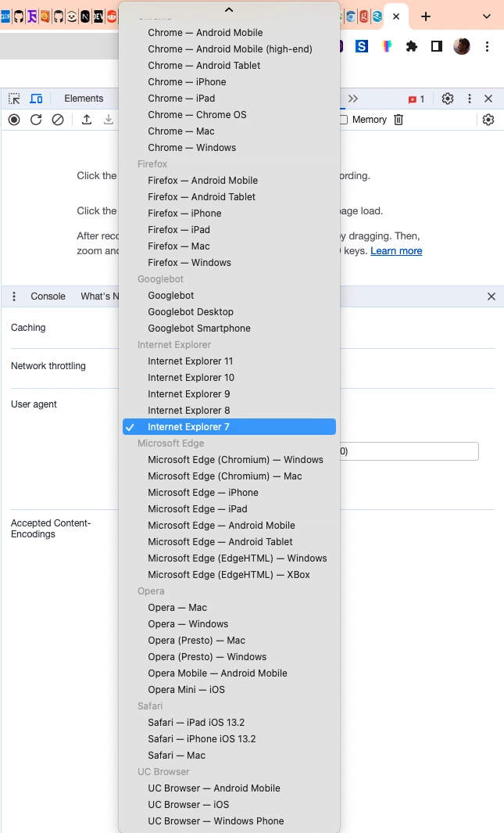
Task: Click the custom user agent text field
Action: 409,451
